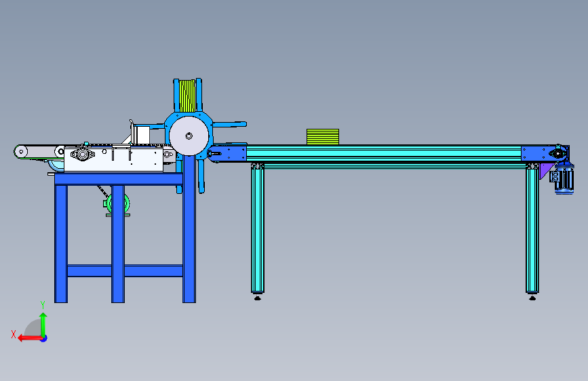Select the blue gear motor at the conveyor end
This screenshot has width=588, height=381.
[563, 179]
